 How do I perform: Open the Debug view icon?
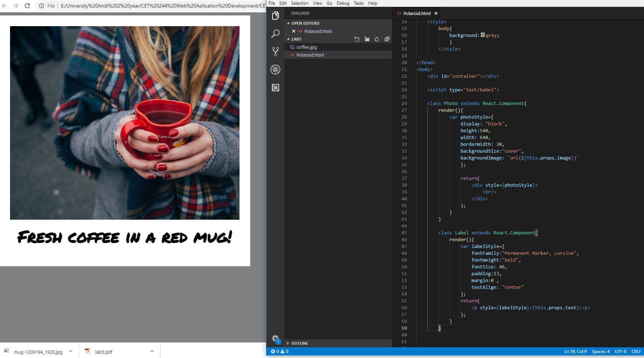click(x=275, y=70)
